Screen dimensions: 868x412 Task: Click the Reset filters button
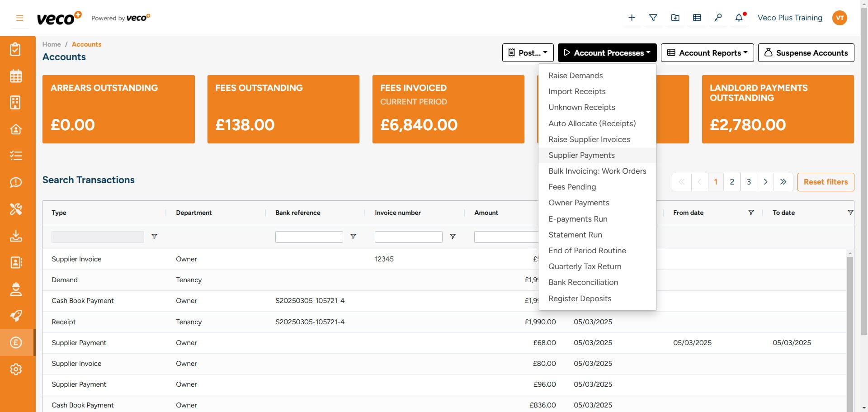coord(825,182)
